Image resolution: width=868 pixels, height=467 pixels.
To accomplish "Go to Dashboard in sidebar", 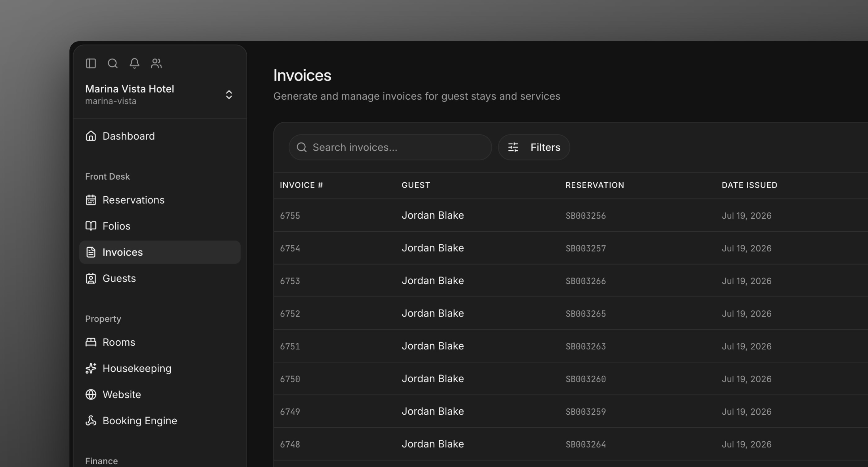I will pyautogui.click(x=160, y=136).
